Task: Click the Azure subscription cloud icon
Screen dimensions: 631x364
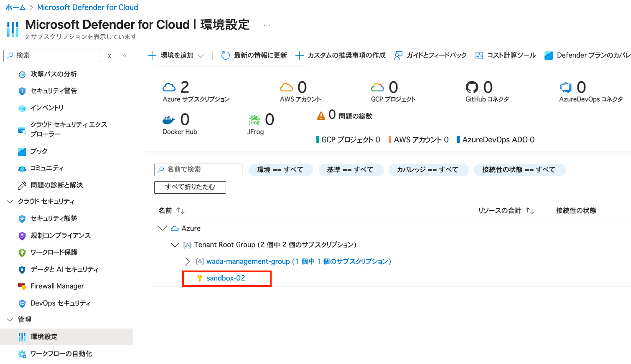Action: click(169, 87)
